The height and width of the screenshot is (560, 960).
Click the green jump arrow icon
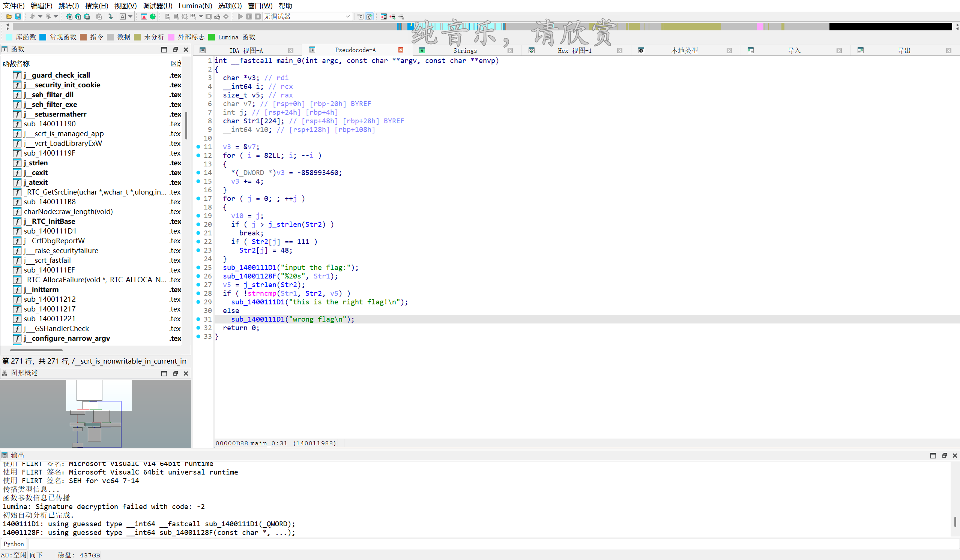coord(110,16)
